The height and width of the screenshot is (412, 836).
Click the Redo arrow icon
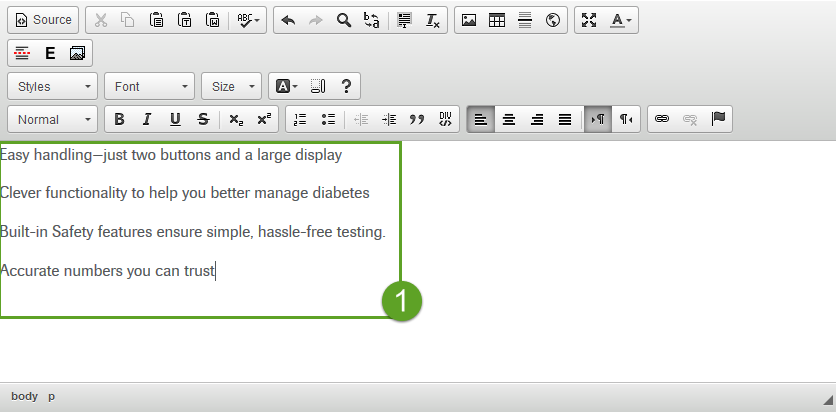[316, 20]
